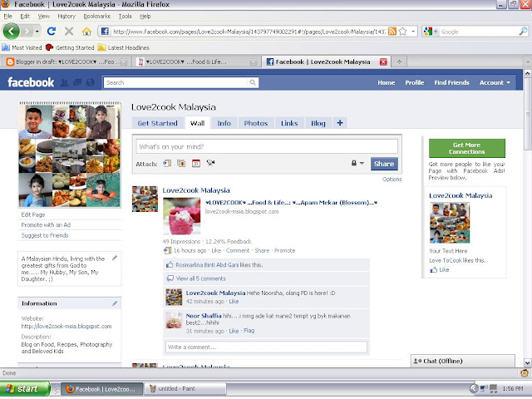Open the Chat (Offline) bar
The height and width of the screenshot is (399, 532).
pos(463,361)
